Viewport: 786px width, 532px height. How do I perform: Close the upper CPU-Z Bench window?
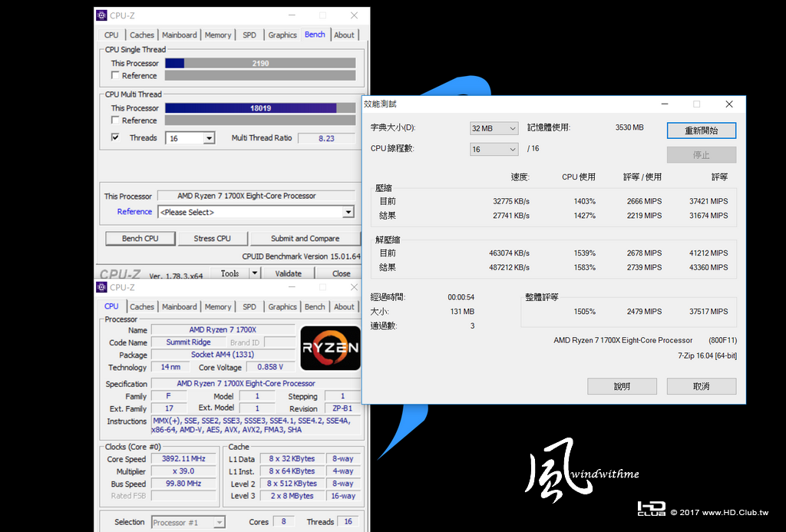(x=353, y=15)
